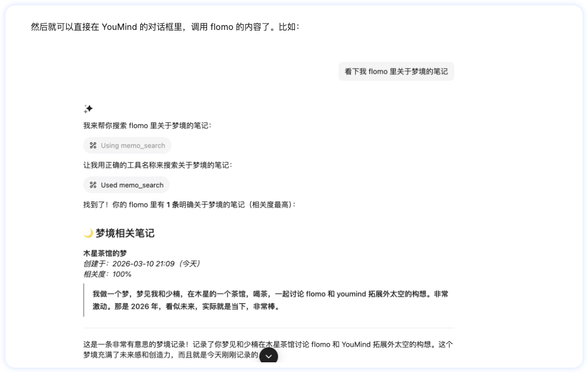Click the scroll-down arrow button at bottom
The height and width of the screenshot is (373, 588).
[x=269, y=356]
